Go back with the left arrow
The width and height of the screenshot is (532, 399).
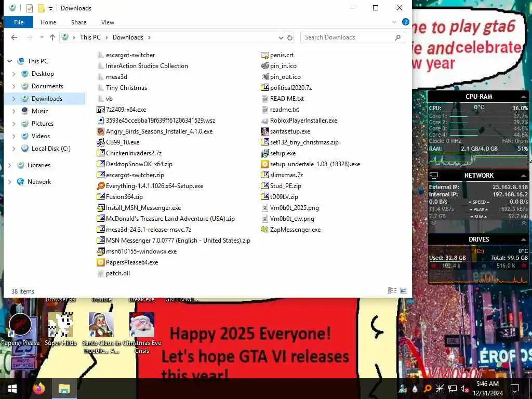click(14, 37)
